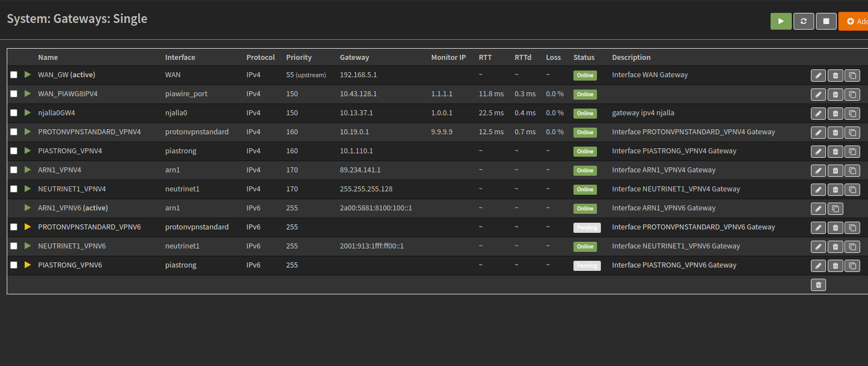Click the gateway address 192.168.5.1

358,74
